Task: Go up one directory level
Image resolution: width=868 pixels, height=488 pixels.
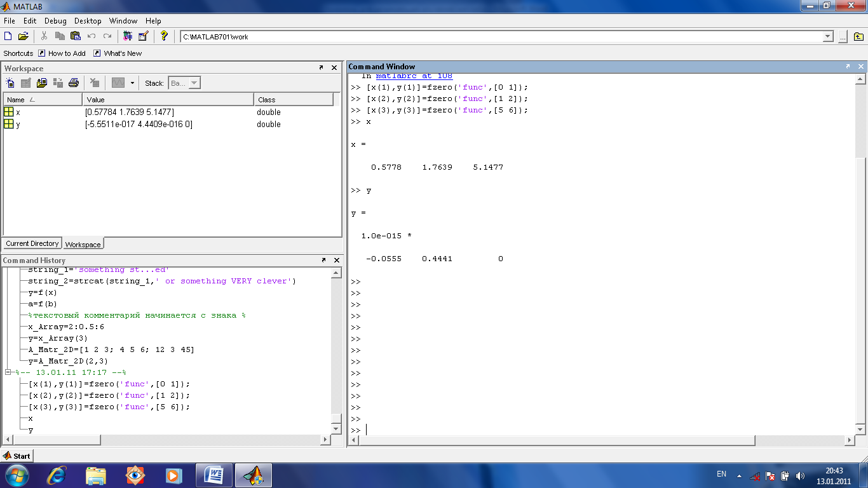Action: 859,37
